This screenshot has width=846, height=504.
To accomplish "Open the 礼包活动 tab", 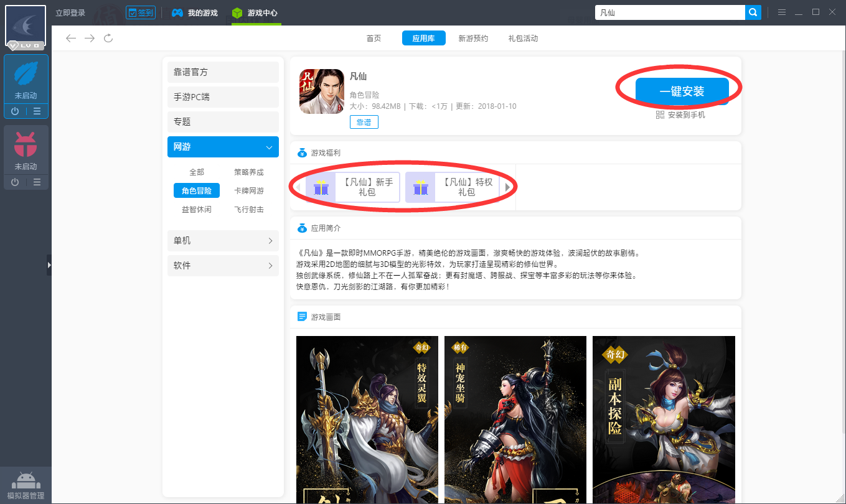I will [x=523, y=39].
